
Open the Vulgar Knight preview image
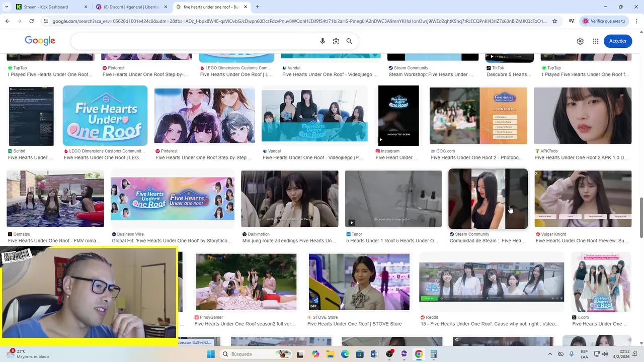pyautogui.click(x=583, y=199)
